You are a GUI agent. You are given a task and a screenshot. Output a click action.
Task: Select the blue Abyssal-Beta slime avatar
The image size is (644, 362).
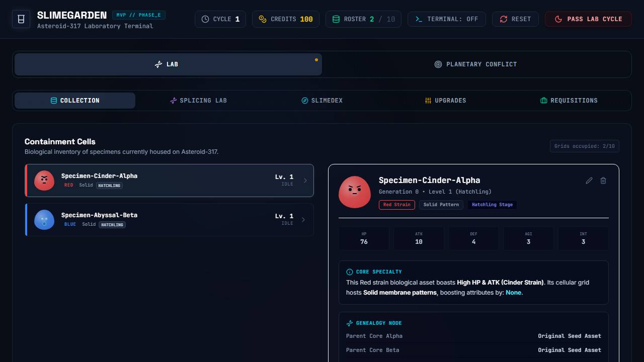point(44,220)
